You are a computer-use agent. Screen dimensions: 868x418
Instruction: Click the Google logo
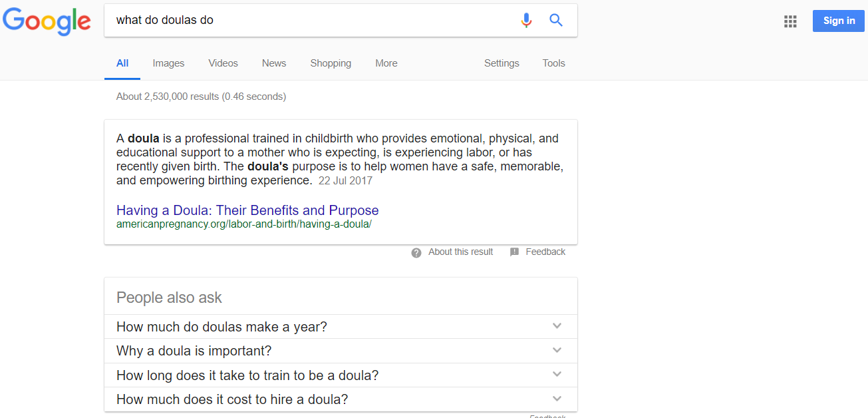click(x=47, y=21)
